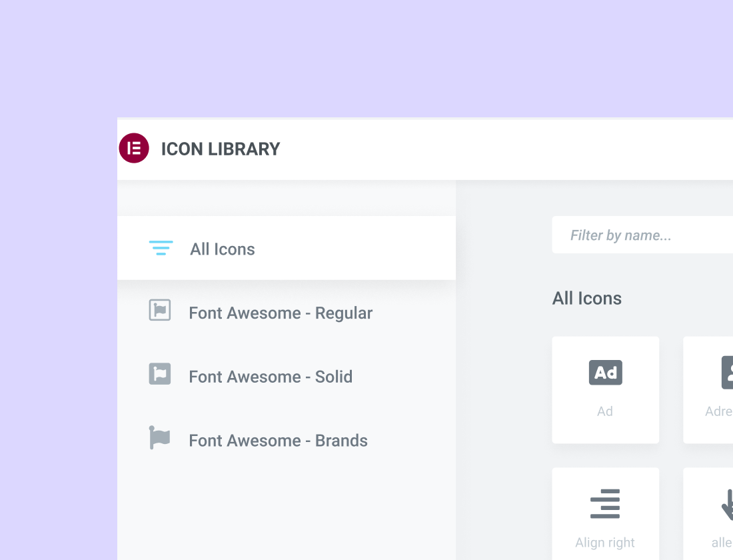Click the truncated alle caption text
This screenshot has height=560, width=733.
tap(722, 543)
